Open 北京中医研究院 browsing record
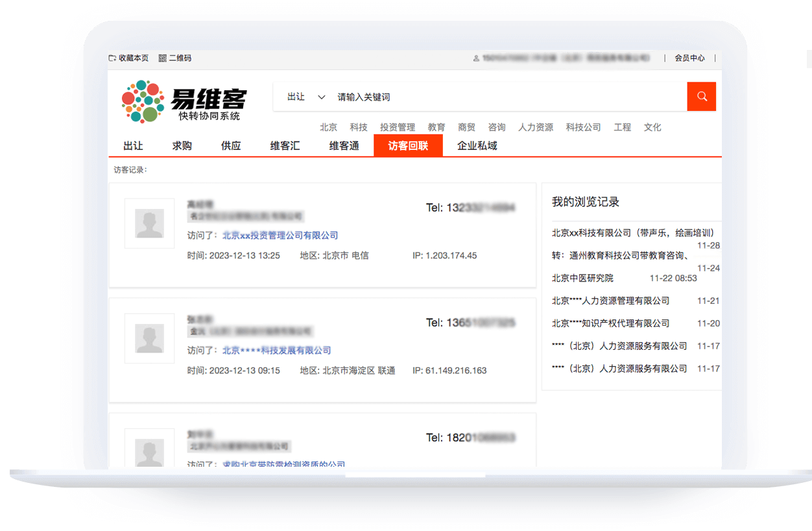The height and width of the screenshot is (531, 812). click(x=582, y=278)
